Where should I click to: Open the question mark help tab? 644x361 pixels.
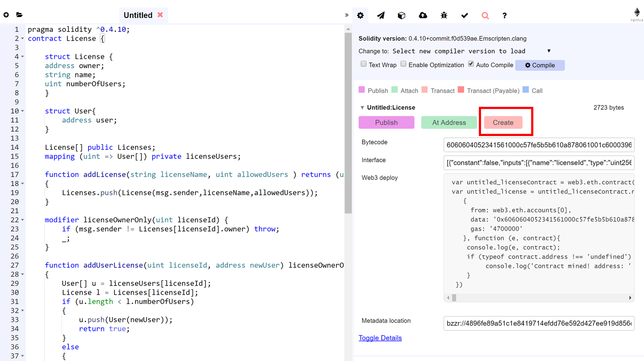tap(505, 15)
